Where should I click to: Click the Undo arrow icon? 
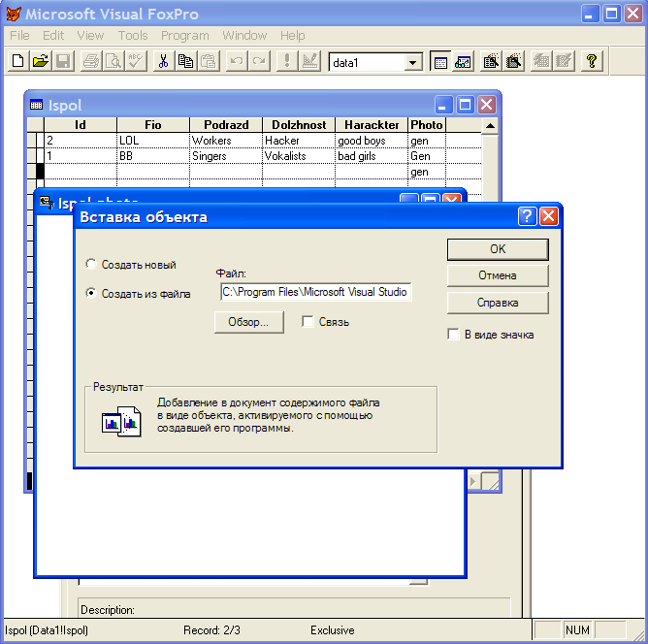tap(237, 61)
